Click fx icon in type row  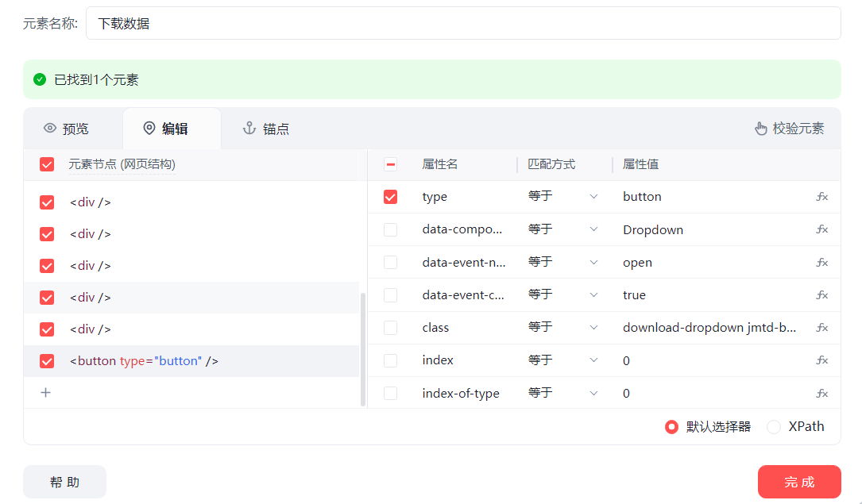[x=821, y=197]
